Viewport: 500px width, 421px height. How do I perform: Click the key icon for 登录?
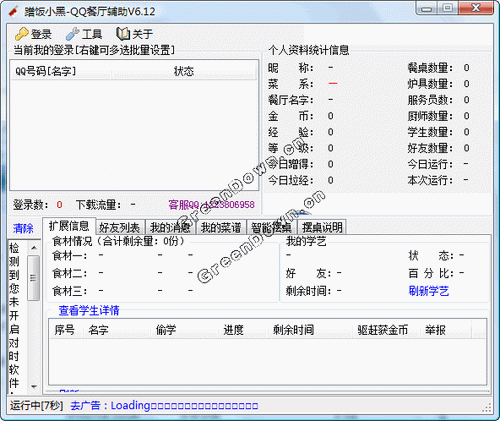coord(22,34)
